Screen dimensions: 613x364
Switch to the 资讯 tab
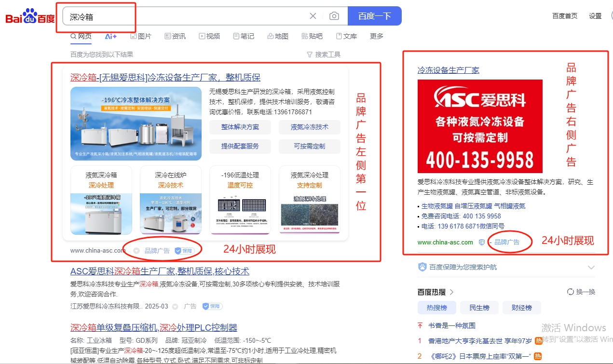pos(175,36)
